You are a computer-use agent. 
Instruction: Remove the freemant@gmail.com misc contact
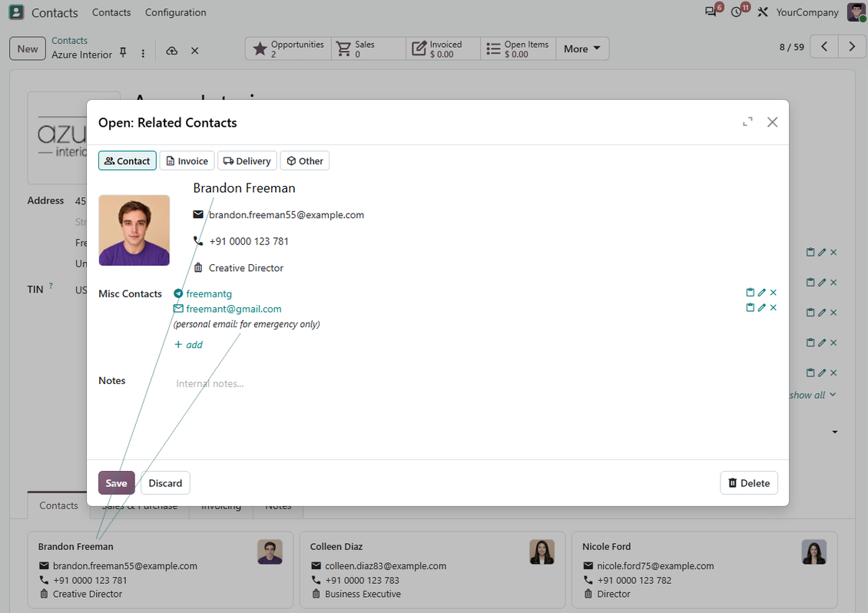[x=774, y=307]
